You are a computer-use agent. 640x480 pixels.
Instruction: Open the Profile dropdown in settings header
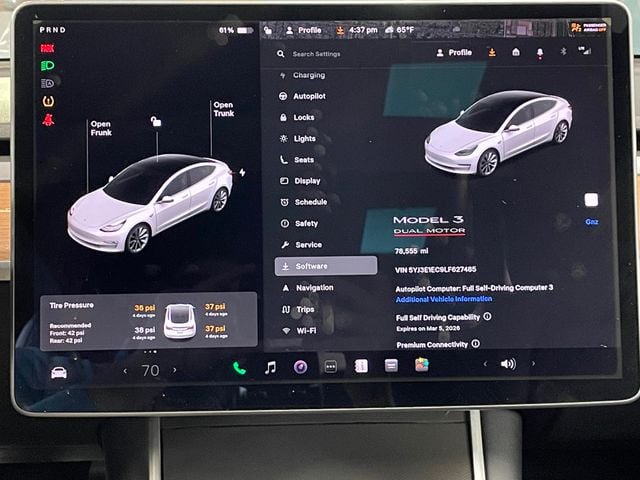point(454,52)
